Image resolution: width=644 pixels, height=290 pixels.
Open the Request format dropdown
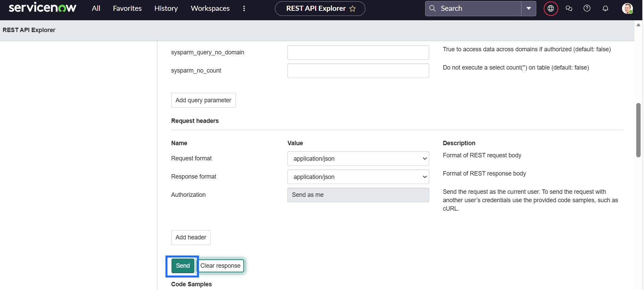coord(358,159)
